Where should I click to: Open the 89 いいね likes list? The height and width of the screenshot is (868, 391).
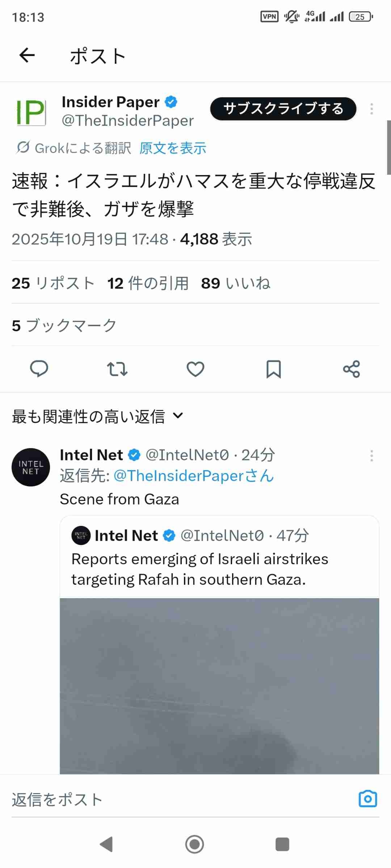pos(236,283)
